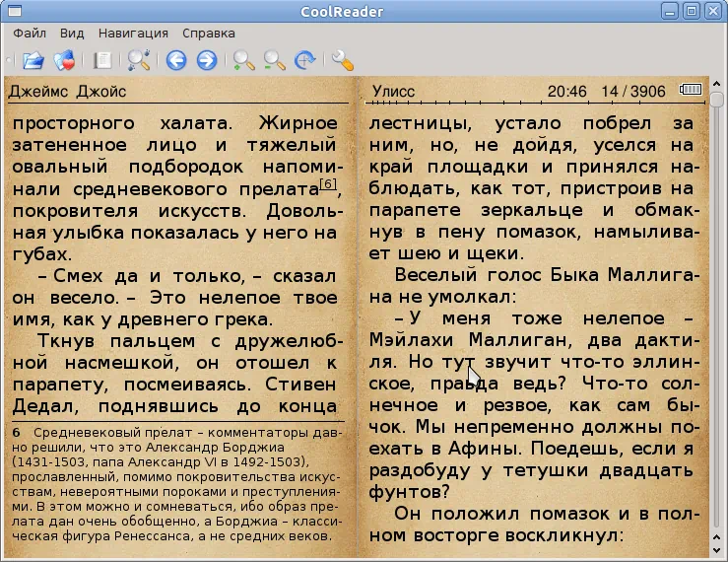Open recent books with the heart icon
The height and width of the screenshot is (562, 728).
64,60
